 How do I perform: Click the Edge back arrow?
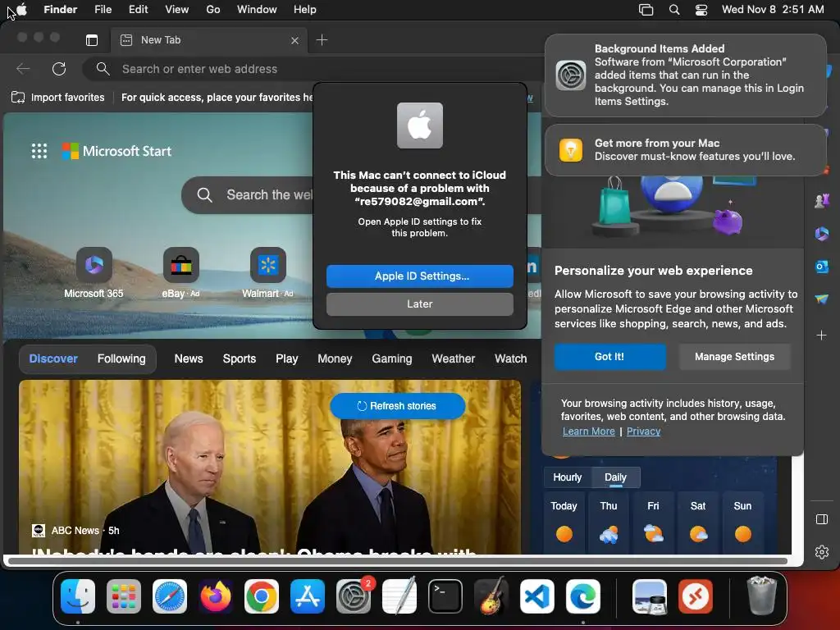pyautogui.click(x=23, y=69)
